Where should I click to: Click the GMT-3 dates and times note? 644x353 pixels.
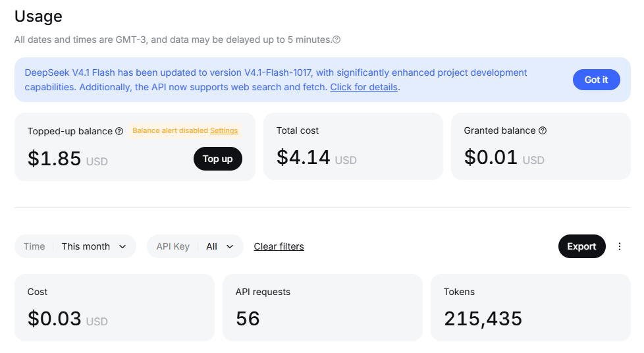point(173,40)
